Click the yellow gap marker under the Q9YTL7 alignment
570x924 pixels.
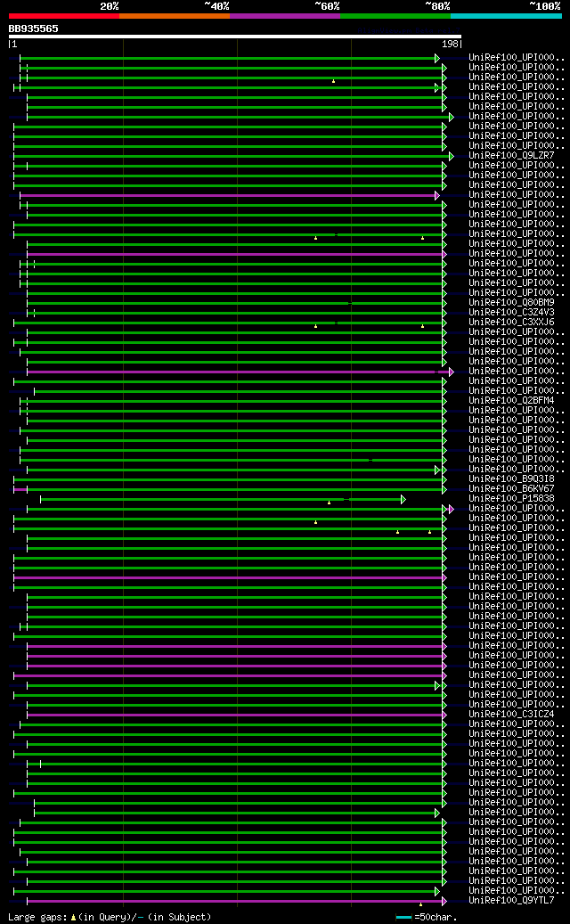pos(420,904)
